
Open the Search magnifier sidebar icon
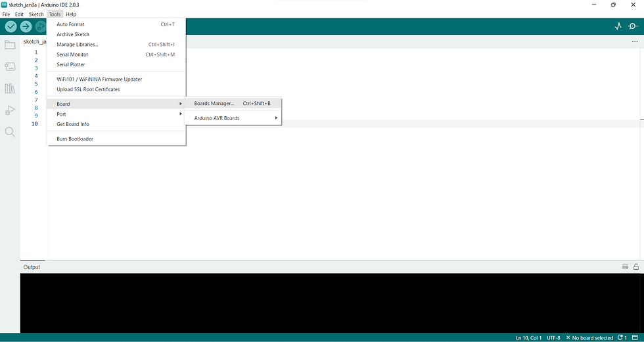10,132
